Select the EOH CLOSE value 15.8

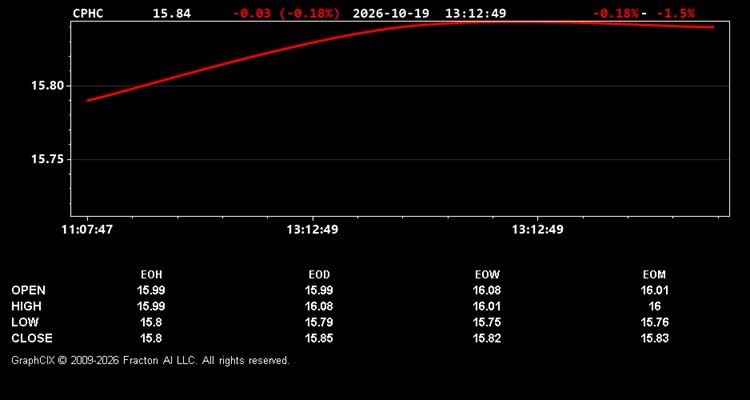151,338
